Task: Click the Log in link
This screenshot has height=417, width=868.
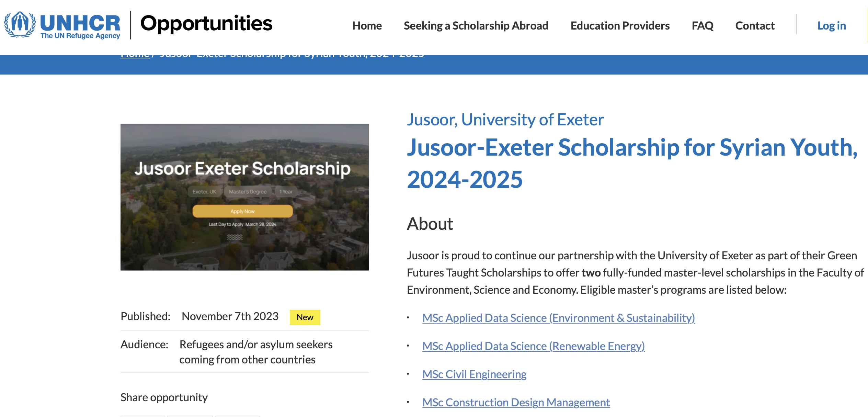Action: (x=832, y=25)
